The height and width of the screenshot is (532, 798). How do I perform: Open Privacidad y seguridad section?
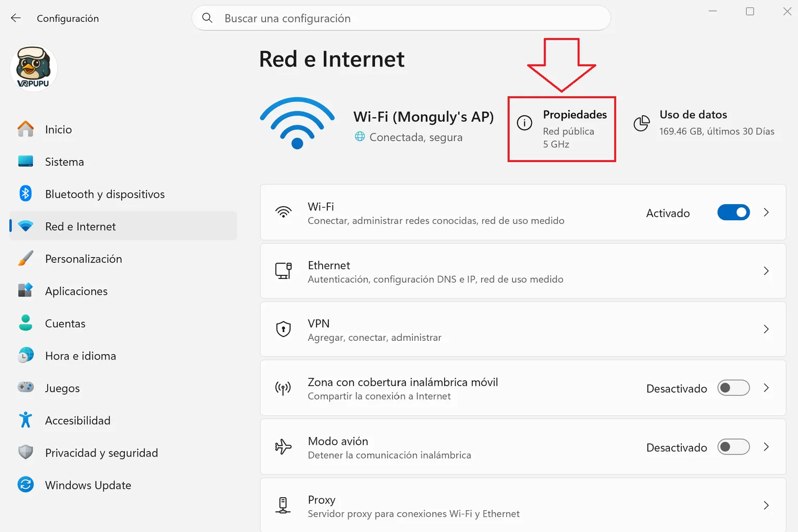pyautogui.click(x=123, y=453)
